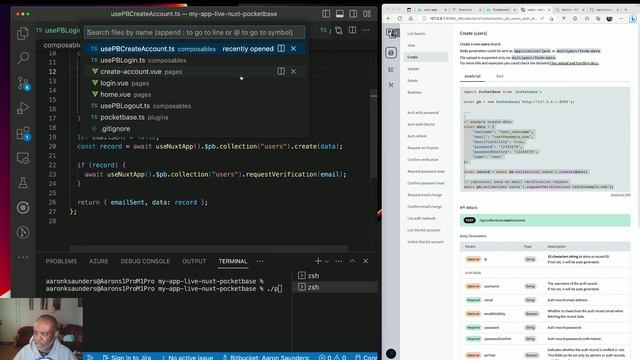Switch to the OUTPUT panel tab
Viewport: 640px width, 360px height.
click(x=194, y=261)
